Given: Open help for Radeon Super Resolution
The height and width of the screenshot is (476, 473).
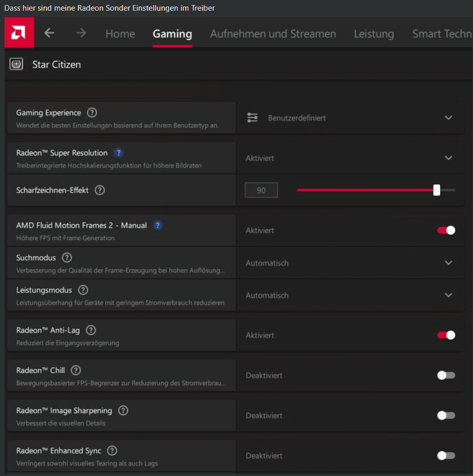Looking at the screenshot, I should click(119, 153).
